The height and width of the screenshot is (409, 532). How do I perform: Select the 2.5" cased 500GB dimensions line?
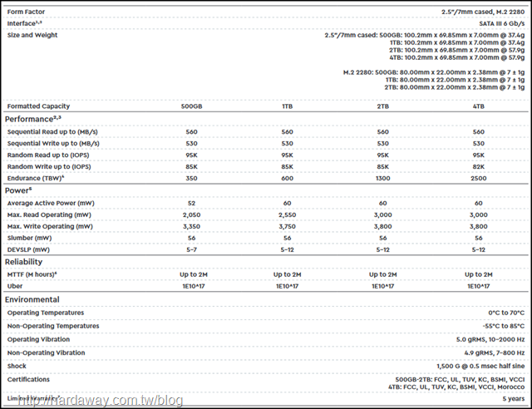coord(425,35)
